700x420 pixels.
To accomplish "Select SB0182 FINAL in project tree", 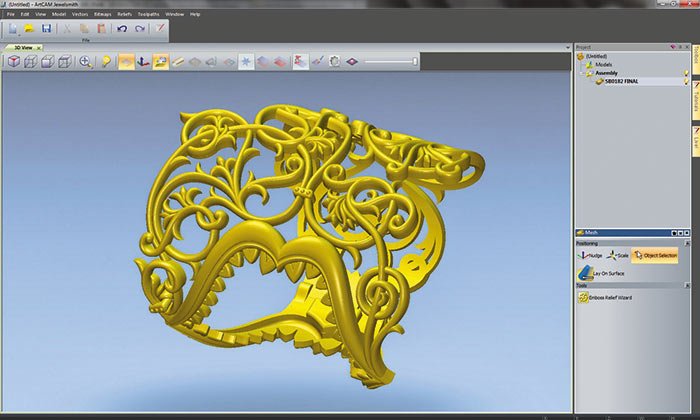I will 622,81.
